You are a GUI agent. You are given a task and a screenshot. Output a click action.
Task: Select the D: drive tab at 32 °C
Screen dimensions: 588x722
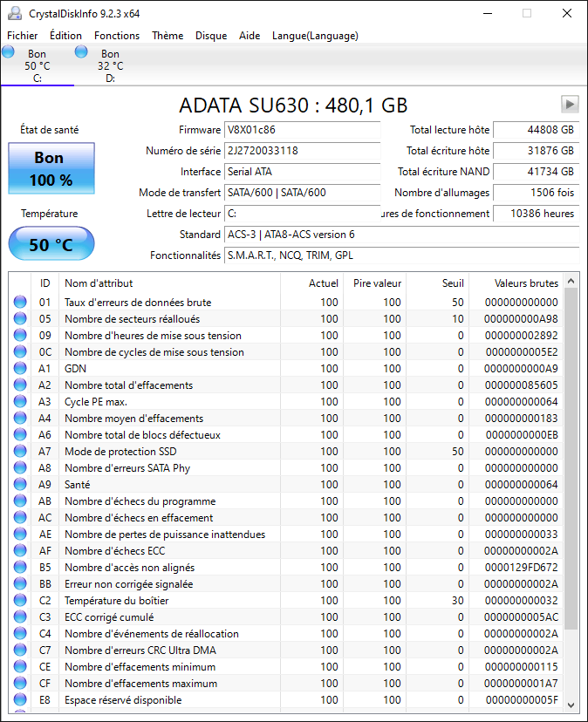click(x=110, y=65)
